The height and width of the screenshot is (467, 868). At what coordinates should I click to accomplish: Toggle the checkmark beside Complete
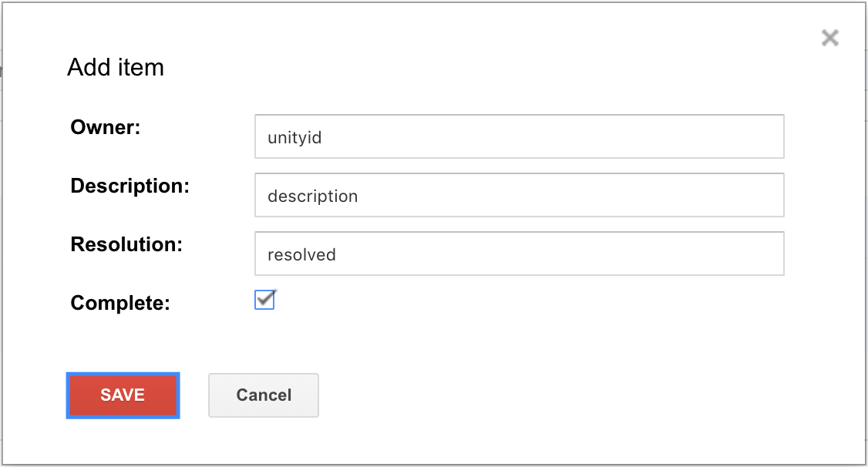click(x=264, y=300)
